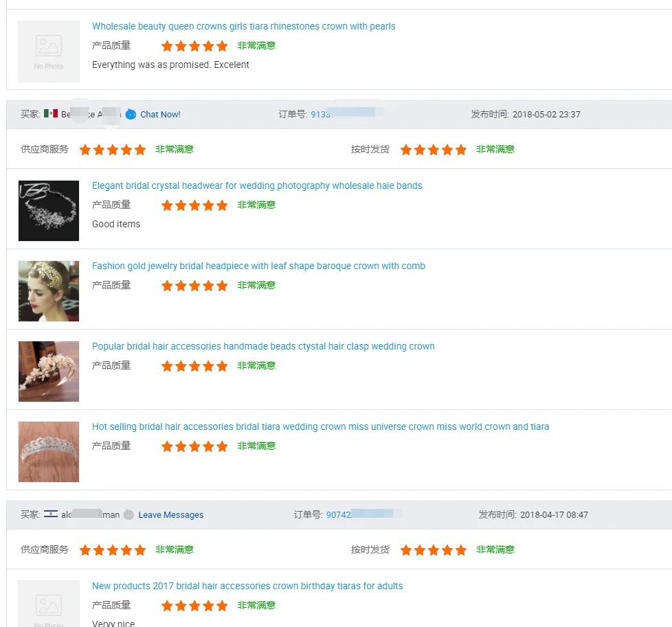Image resolution: width=672 pixels, height=627 pixels.
Task: Click the 供应商服务 star rating in the 2018-04-17 review
Action: click(x=113, y=550)
